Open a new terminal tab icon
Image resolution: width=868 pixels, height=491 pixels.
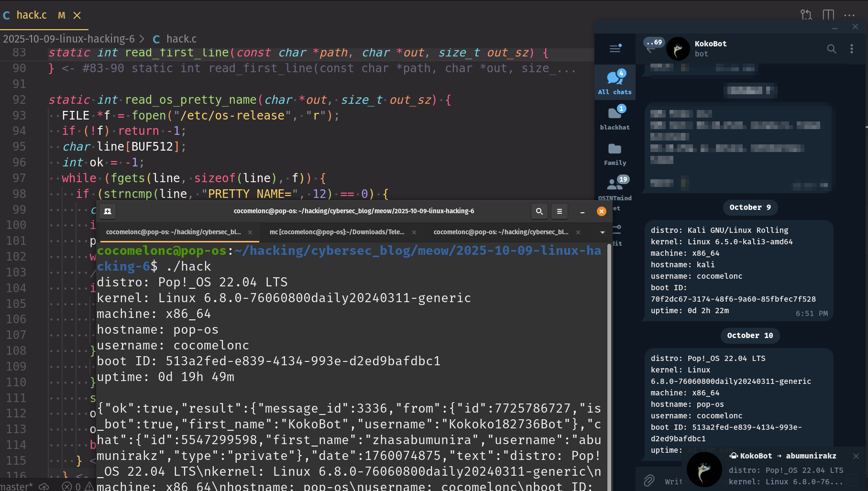(x=108, y=211)
